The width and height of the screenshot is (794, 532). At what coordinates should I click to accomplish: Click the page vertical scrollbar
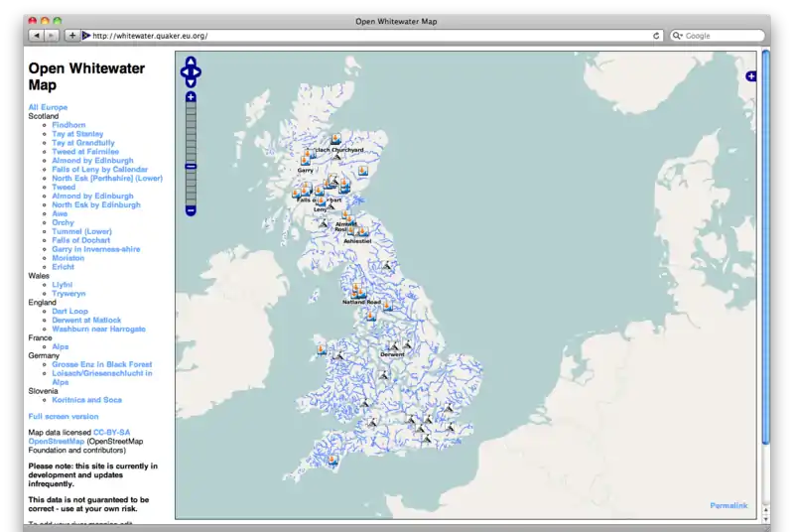765,248
